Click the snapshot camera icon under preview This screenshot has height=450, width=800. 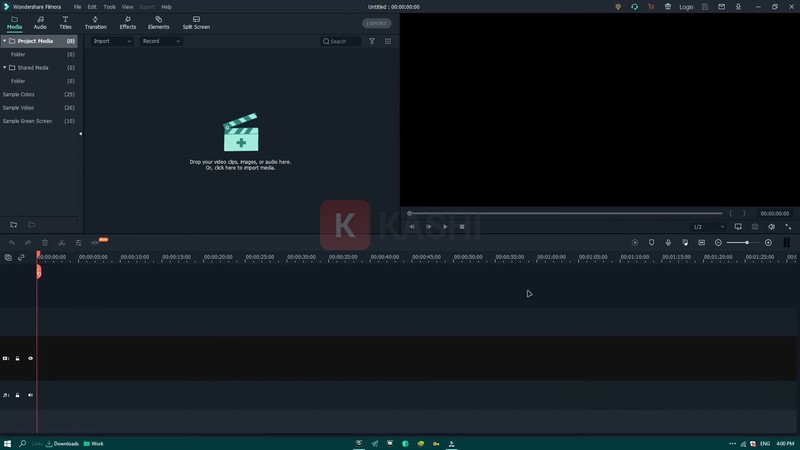pos(755,227)
